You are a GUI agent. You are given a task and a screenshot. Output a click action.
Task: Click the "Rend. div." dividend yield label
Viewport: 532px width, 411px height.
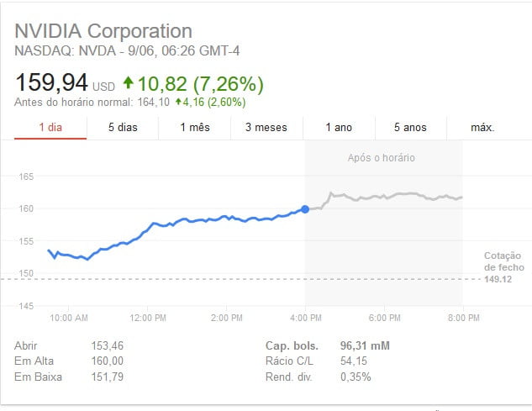coord(289,376)
